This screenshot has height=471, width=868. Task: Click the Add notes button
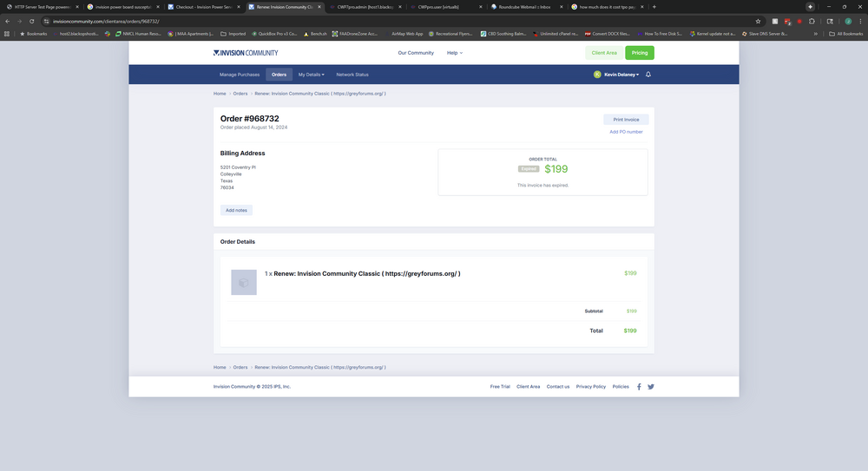236,210
